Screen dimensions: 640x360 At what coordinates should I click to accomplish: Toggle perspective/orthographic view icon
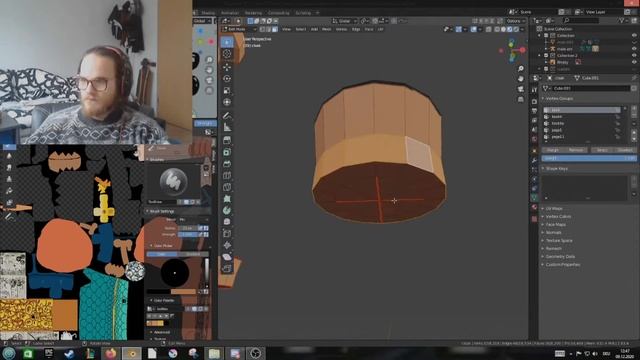(521, 99)
